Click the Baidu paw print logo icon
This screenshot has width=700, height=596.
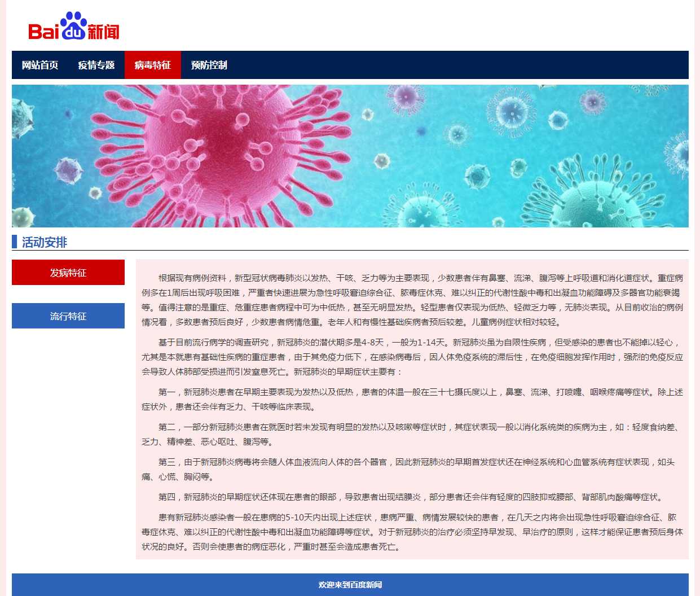click(73, 26)
